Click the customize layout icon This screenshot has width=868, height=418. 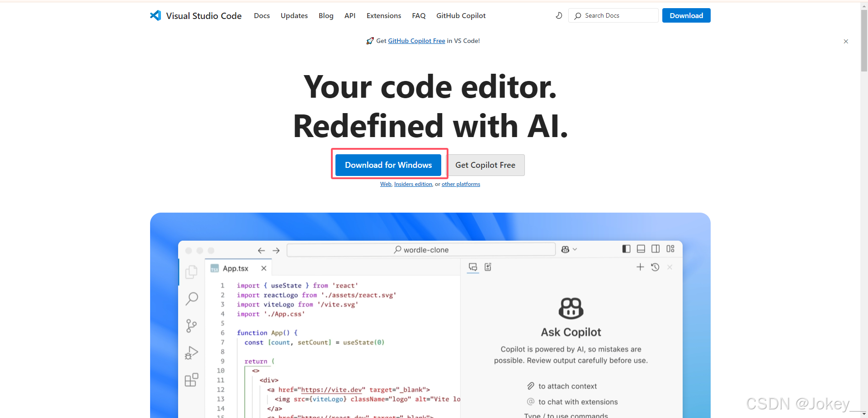670,249
